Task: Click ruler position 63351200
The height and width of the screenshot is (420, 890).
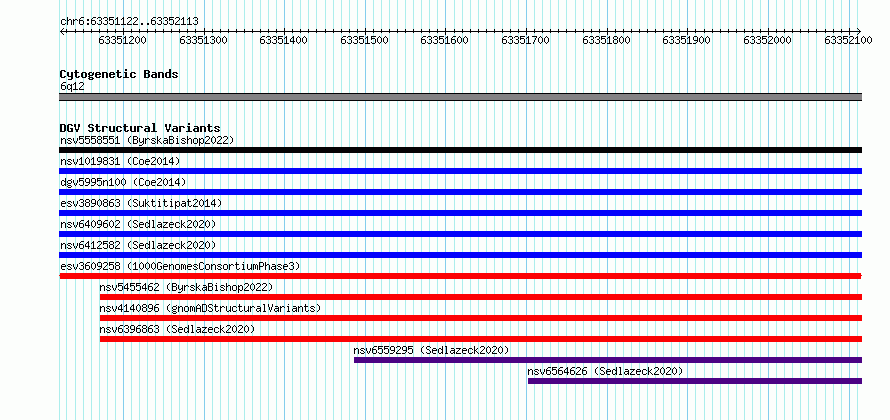Action: 122,41
